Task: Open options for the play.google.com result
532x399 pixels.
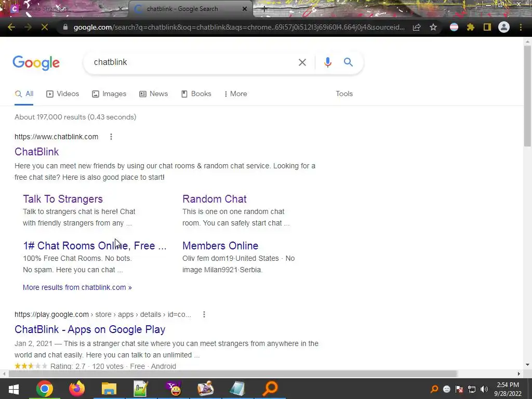Action: [x=204, y=314]
